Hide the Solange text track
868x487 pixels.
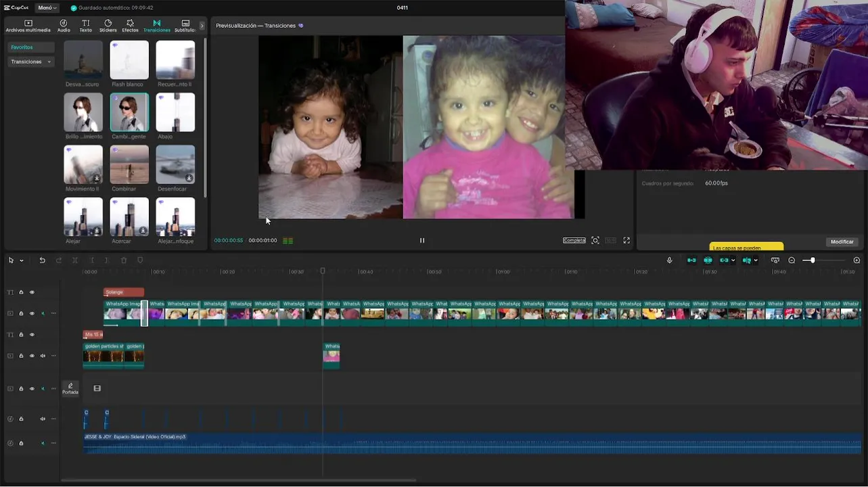point(32,292)
